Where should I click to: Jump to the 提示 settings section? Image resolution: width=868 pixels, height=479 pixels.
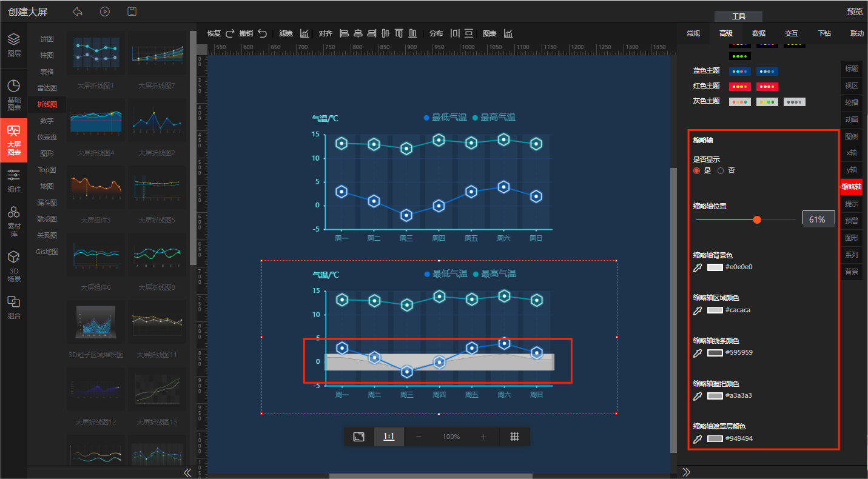coord(852,204)
